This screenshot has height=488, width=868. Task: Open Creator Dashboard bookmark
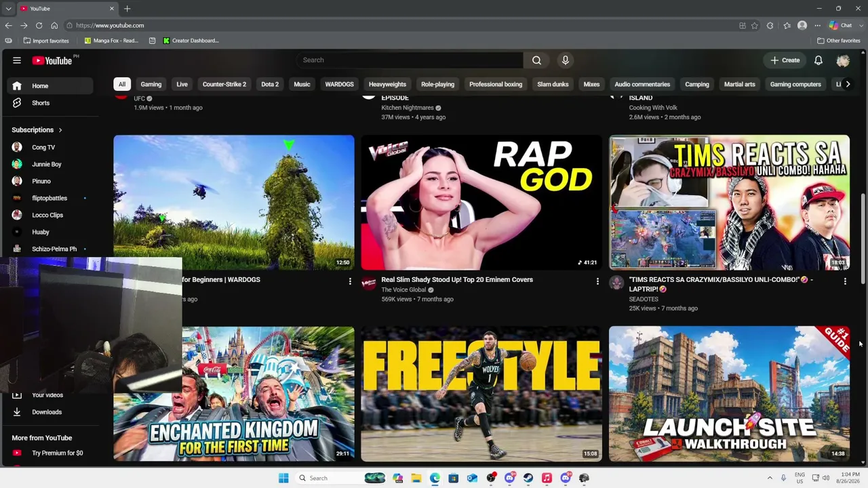click(191, 41)
